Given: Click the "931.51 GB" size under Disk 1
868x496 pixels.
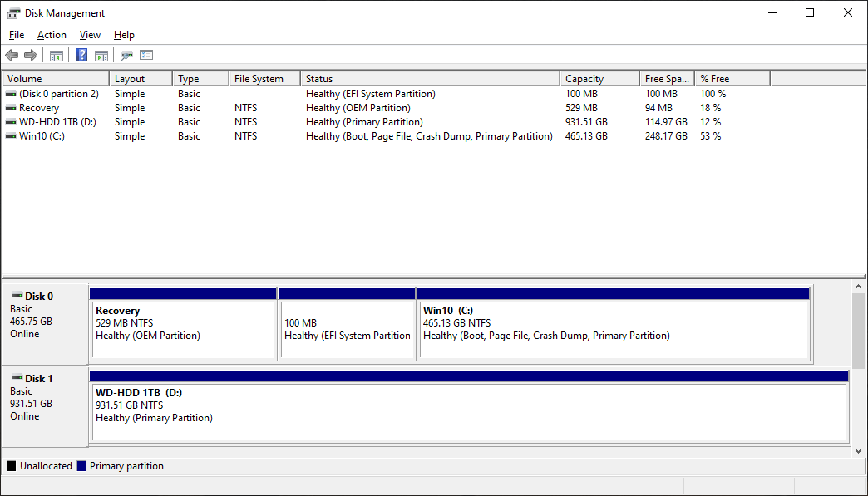Looking at the screenshot, I should coord(31,404).
